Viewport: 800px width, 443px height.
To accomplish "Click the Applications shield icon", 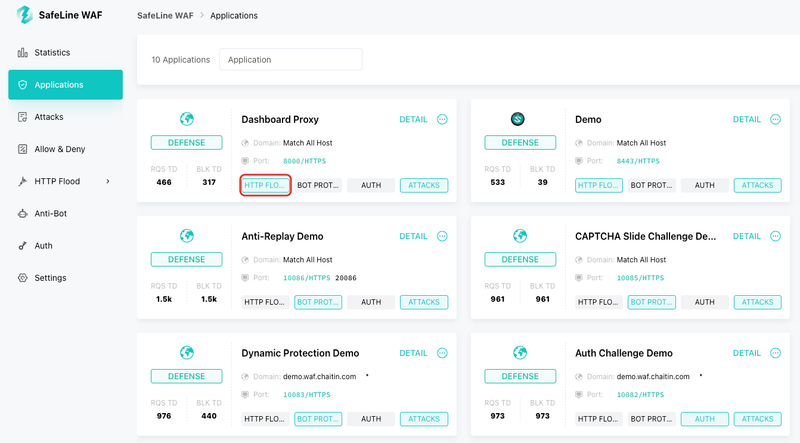I will point(22,85).
